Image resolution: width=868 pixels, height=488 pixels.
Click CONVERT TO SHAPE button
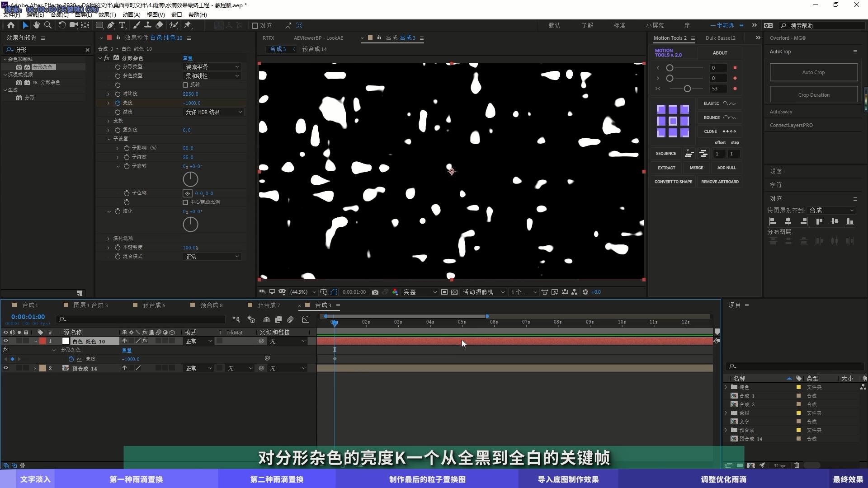673,182
